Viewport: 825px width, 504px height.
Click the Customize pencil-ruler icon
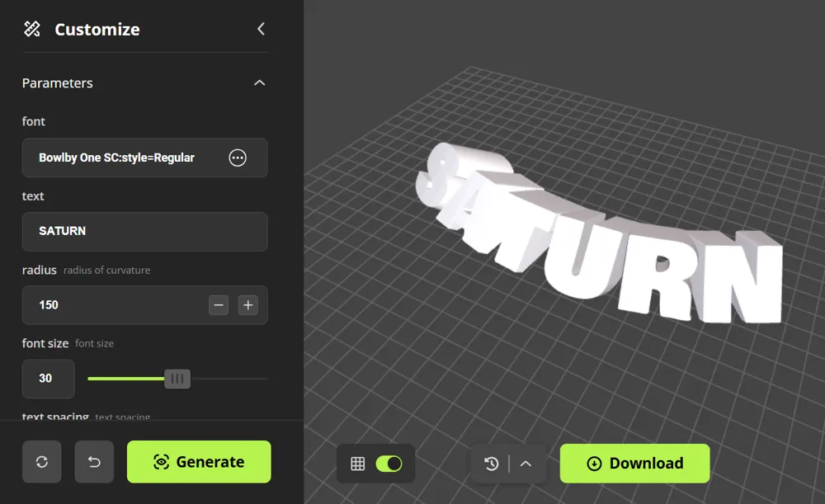pos(32,29)
